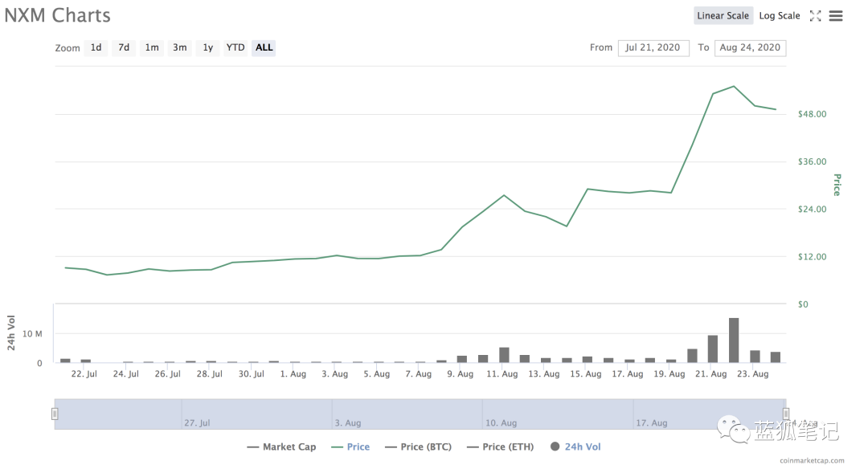Toggle the Price (ETH) series legend
868x469 pixels.
click(501, 447)
